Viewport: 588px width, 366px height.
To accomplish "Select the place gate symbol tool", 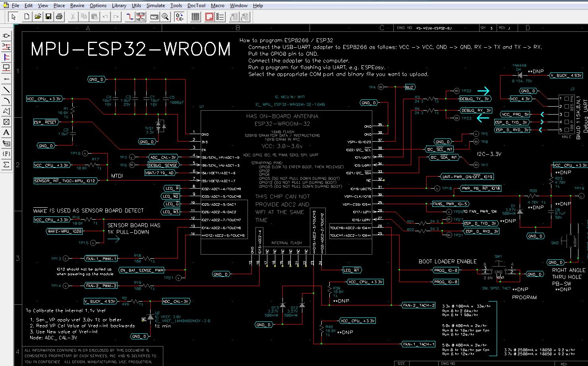I will tap(6, 36).
